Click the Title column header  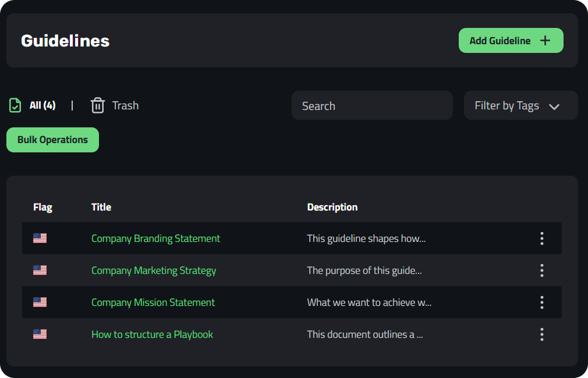coord(101,207)
